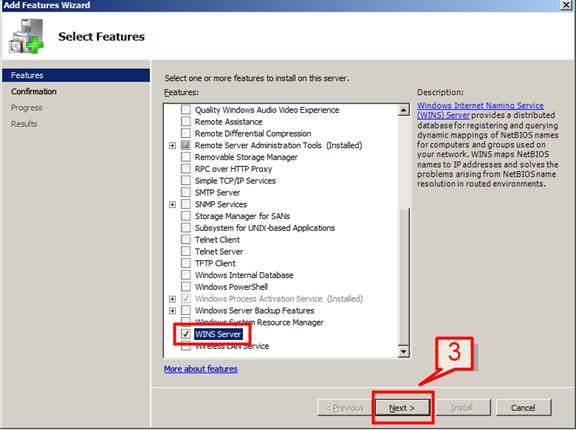The width and height of the screenshot is (576, 430).
Task: Click the Cancel button
Action: tap(523, 408)
